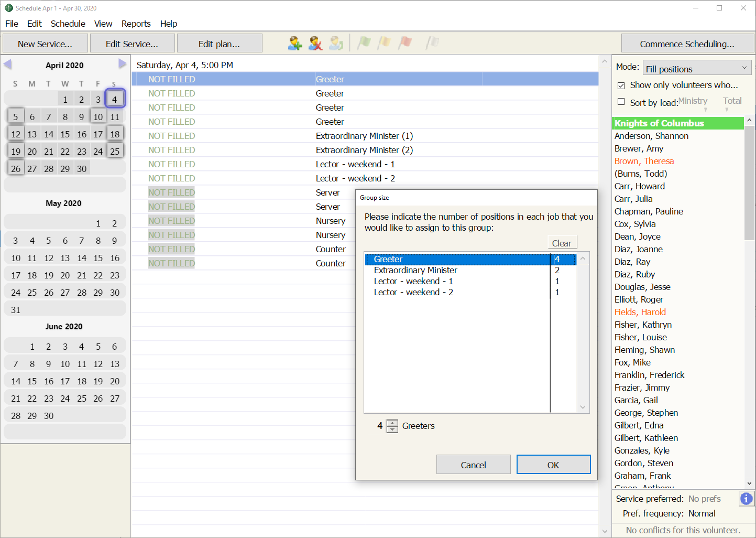
Task: Uncheck 'Show only volunteers who...' checkbox
Action: pos(621,85)
